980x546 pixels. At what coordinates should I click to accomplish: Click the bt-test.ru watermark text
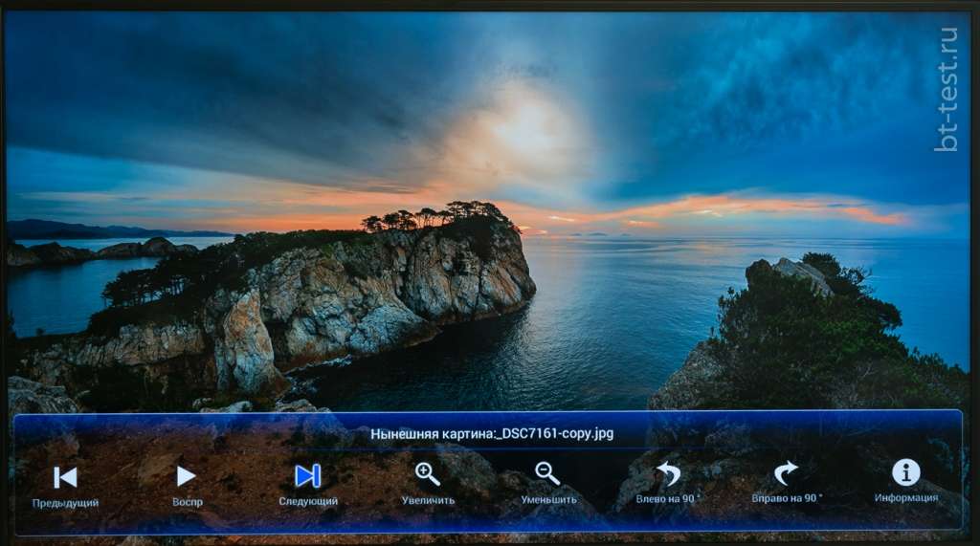(x=946, y=88)
